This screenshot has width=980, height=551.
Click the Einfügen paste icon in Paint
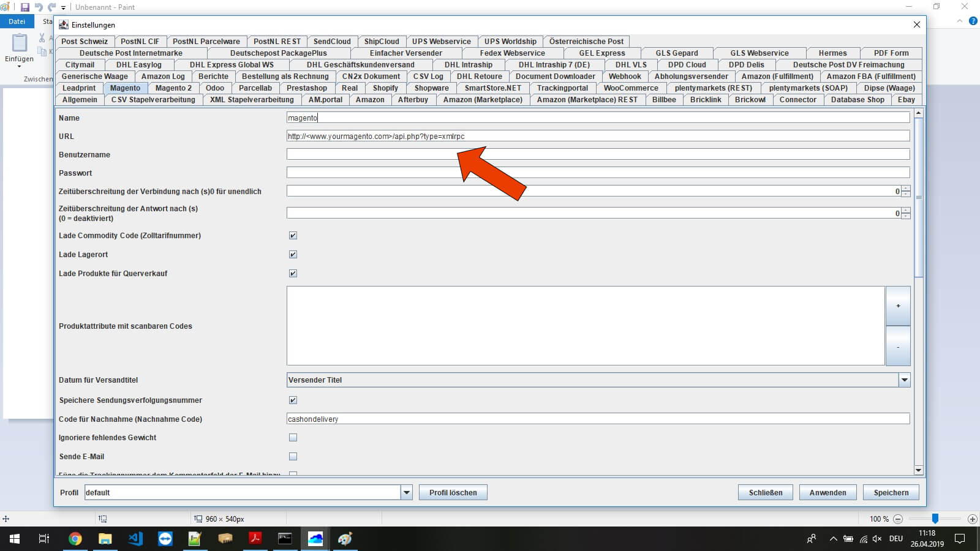click(20, 43)
